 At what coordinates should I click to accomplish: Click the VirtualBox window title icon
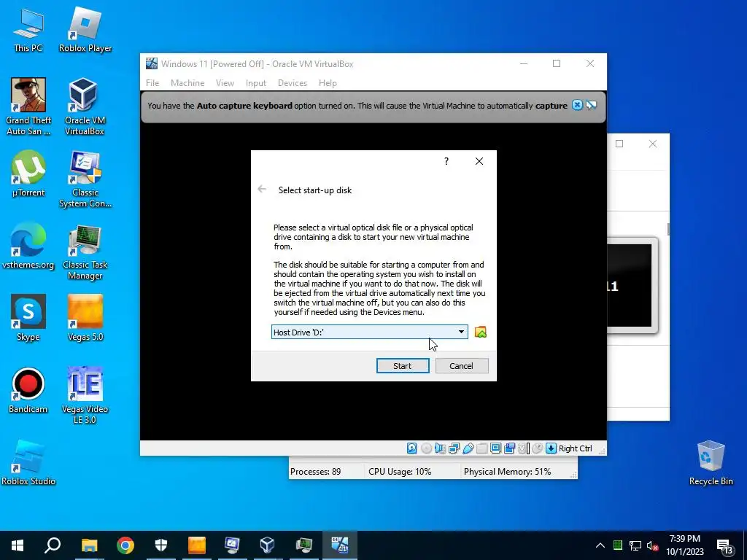(x=152, y=63)
